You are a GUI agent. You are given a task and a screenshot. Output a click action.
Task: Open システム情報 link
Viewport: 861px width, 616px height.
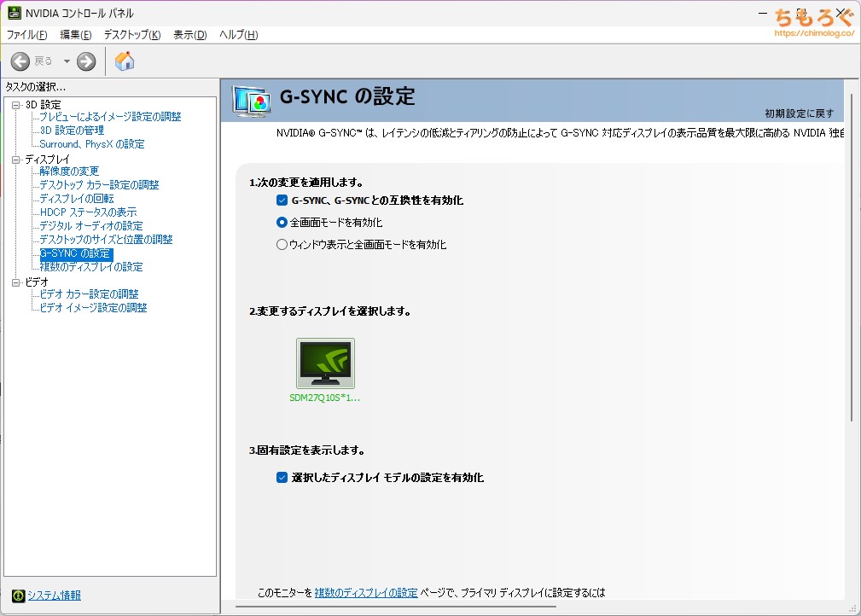pos(55,596)
